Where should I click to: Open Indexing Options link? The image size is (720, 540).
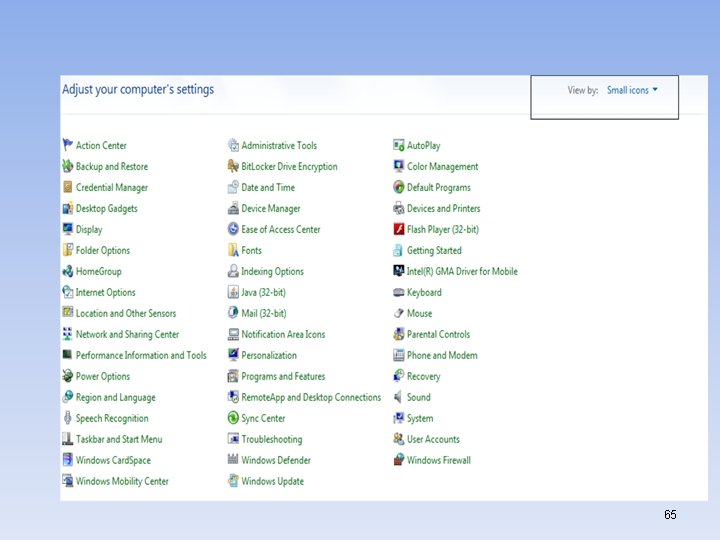(272, 271)
